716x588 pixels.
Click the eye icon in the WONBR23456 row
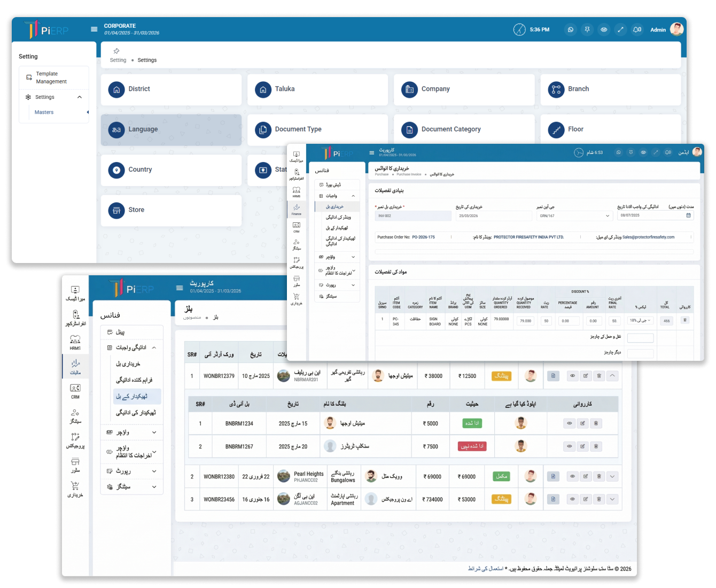point(572,499)
